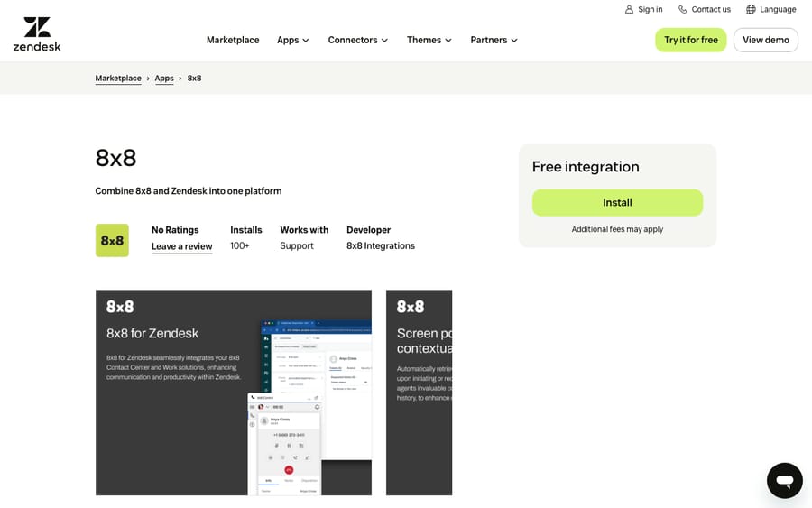Image resolution: width=812 pixels, height=508 pixels.
Task: Click the View demo button
Action: click(x=766, y=40)
